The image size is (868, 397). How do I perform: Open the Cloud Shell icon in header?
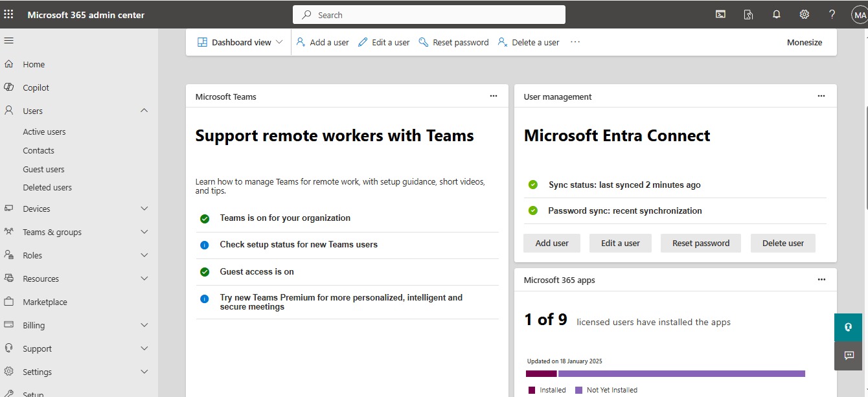720,15
